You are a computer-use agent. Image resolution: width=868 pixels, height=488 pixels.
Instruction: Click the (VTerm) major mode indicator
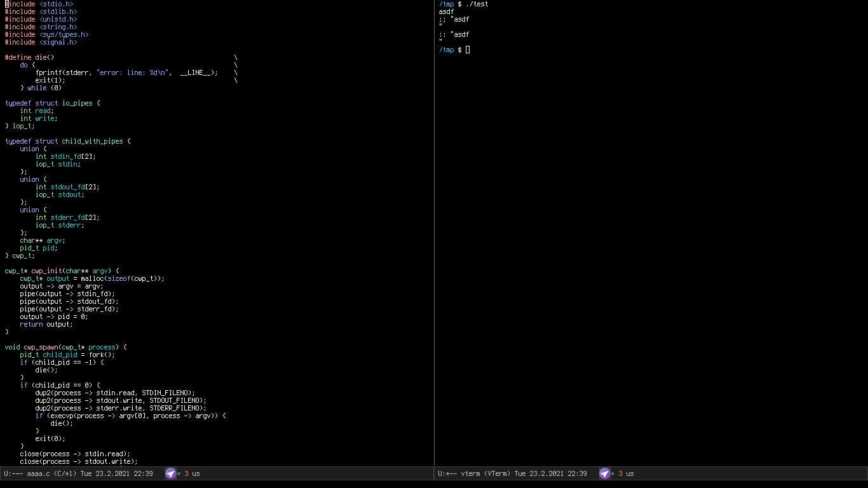pyautogui.click(x=498, y=474)
